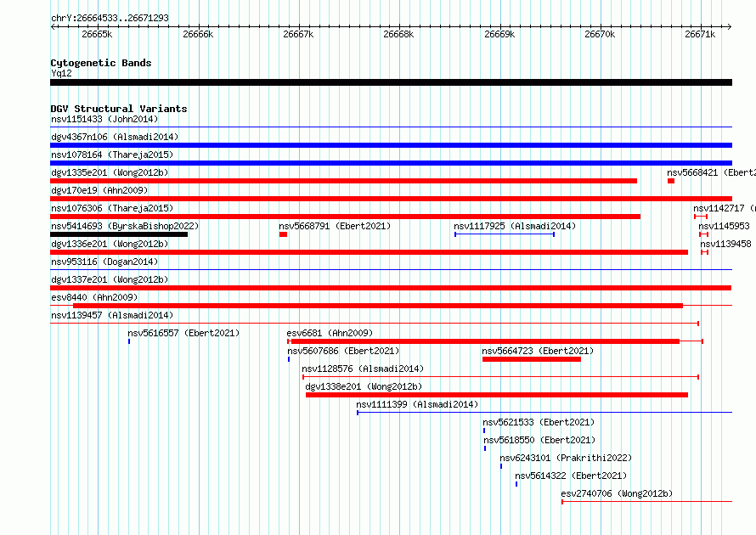The height and width of the screenshot is (535, 756).
Task: Click the 26669k ruler position
Action: [499, 34]
